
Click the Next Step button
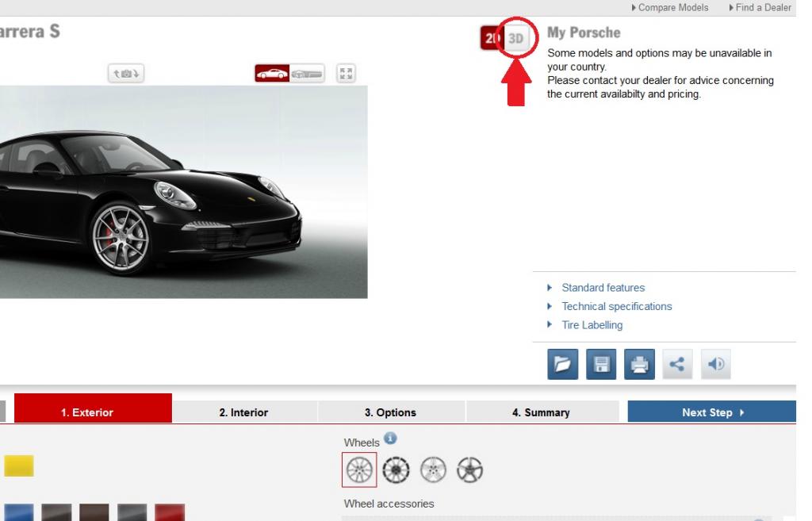coord(710,412)
